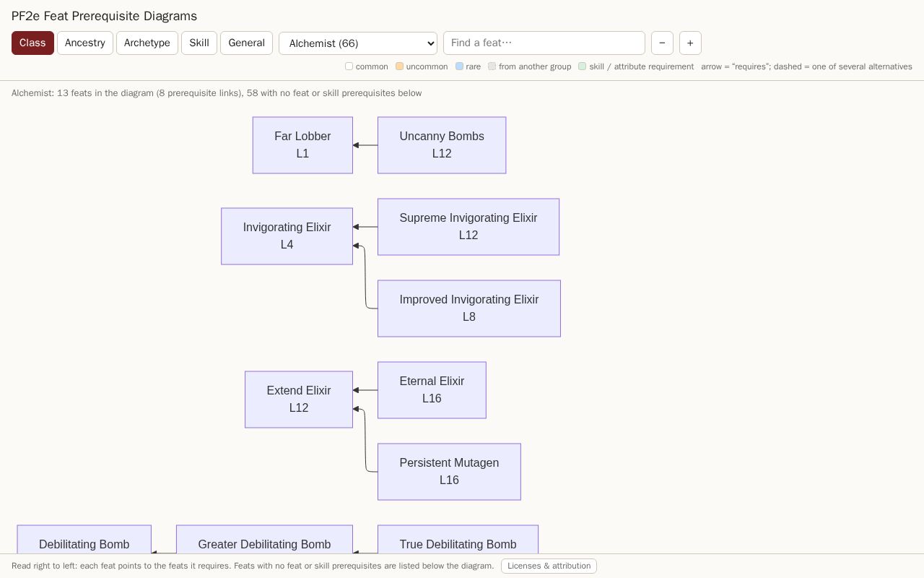Click the Invigorating Elixir L4 node

coord(287,236)
